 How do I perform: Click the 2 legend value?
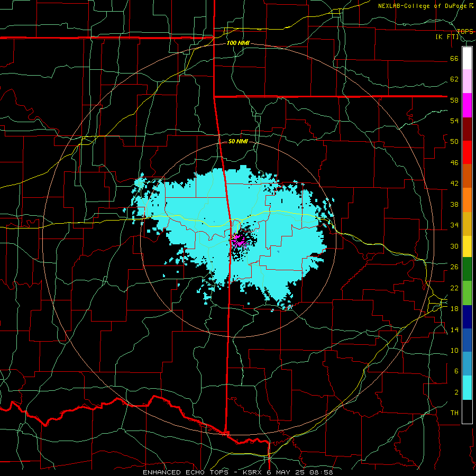click(456, 392)
